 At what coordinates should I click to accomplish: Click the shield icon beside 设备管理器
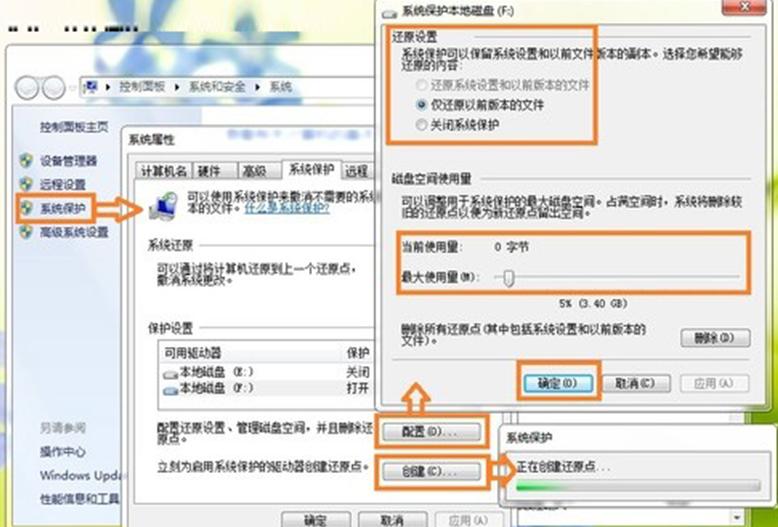26,160
